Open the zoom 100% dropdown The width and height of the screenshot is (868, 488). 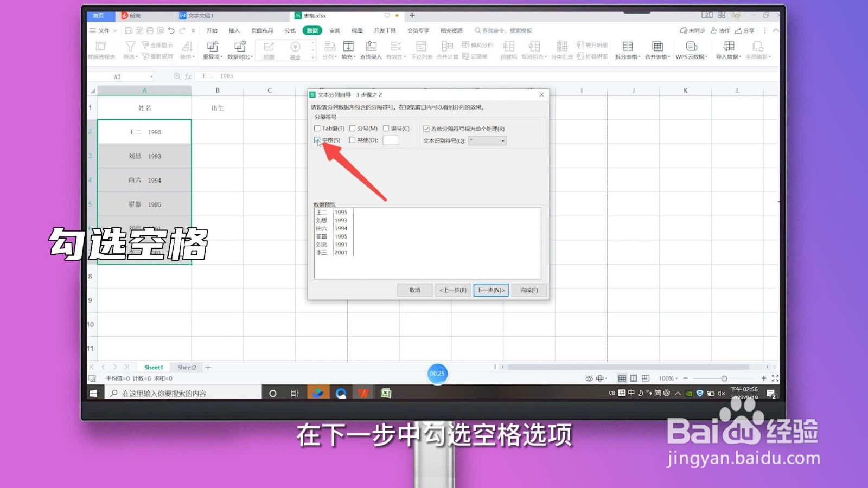pyautogui.click(x=668, y=378)
